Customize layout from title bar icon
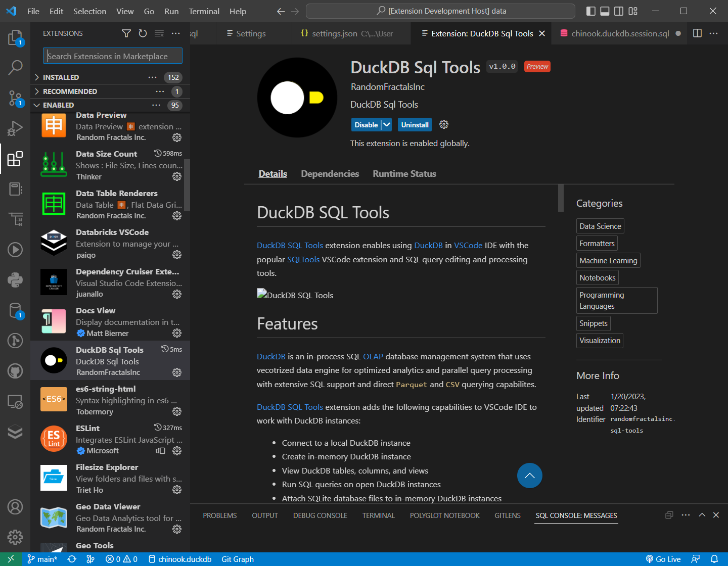This screenshot has height=566, width=728. click(x=633, y=11)
